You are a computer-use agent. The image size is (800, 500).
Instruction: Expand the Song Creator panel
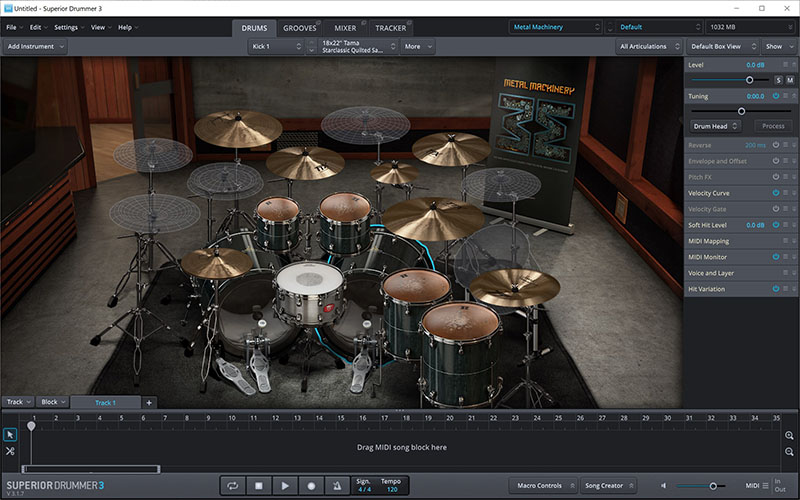pyautogui.click(x=608, y=486)
